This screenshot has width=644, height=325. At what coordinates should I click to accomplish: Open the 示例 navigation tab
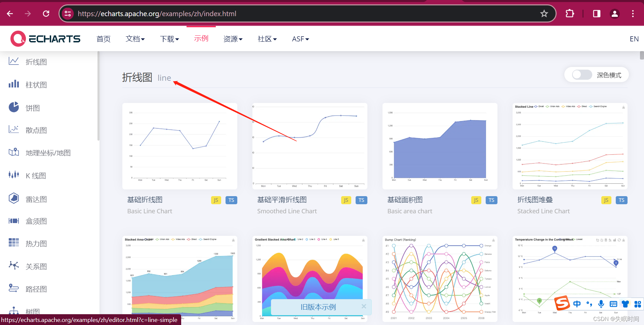[201, 39]
